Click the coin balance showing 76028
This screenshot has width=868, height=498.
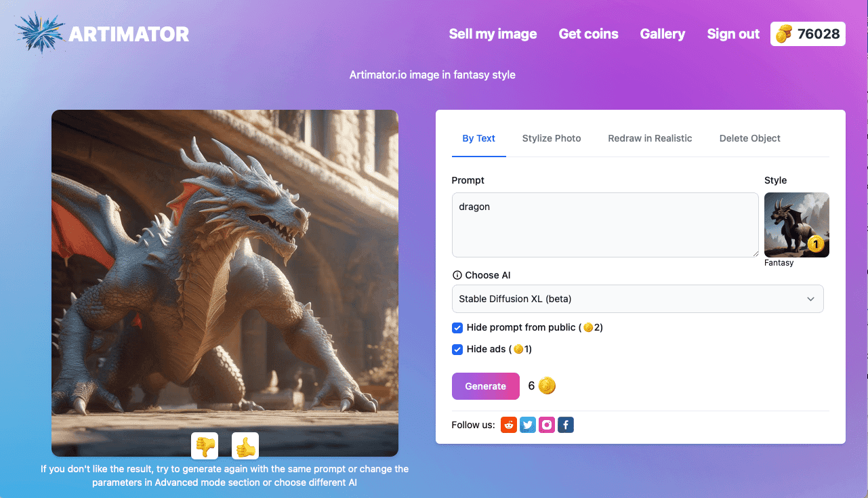pyautogui.click(x=807, y=33)
